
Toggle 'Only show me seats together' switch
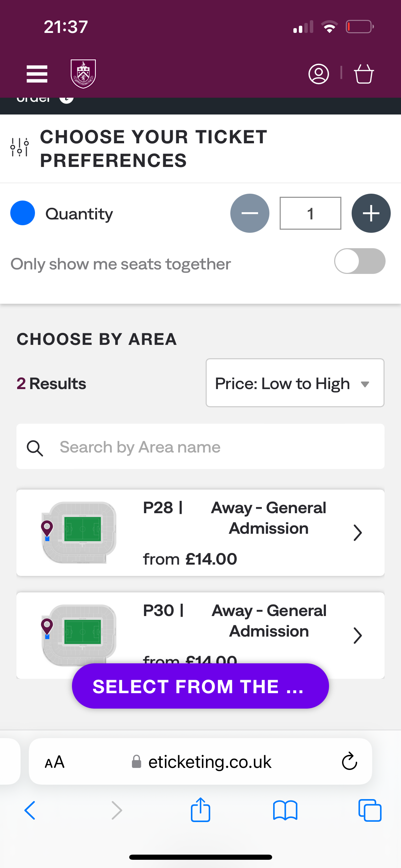[360, 261]
